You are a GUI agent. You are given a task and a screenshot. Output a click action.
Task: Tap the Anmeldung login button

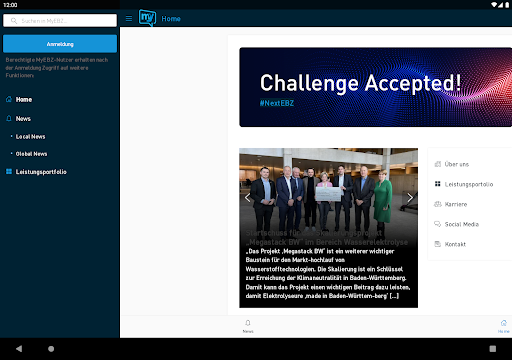pyautogui.click(x=60, y=44)
